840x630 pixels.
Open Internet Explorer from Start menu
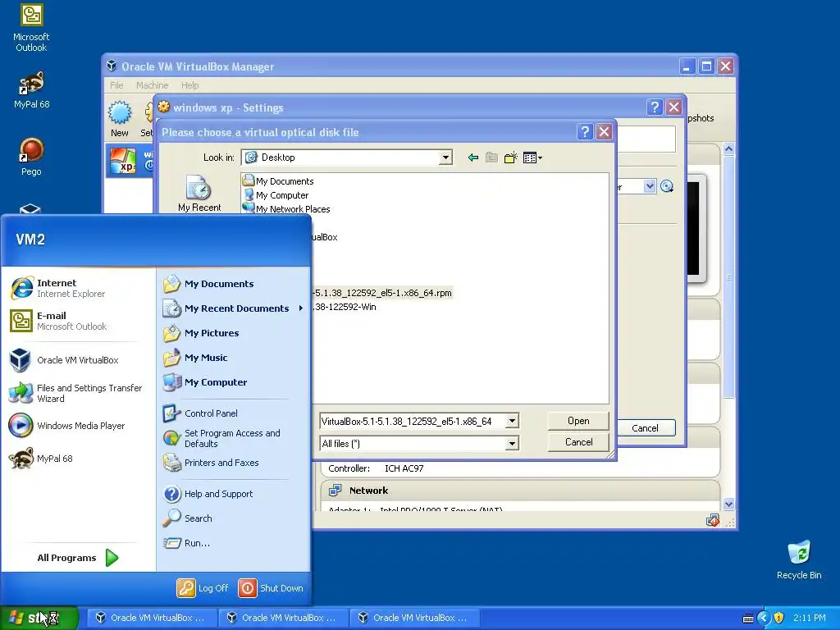click(71, 288)
